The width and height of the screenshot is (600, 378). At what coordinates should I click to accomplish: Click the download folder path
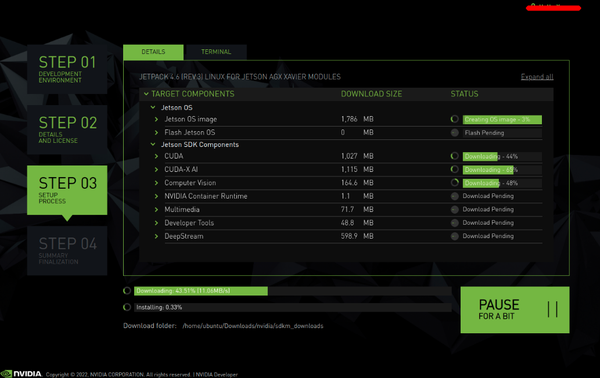pyautogui.click(x=253, y=326)
